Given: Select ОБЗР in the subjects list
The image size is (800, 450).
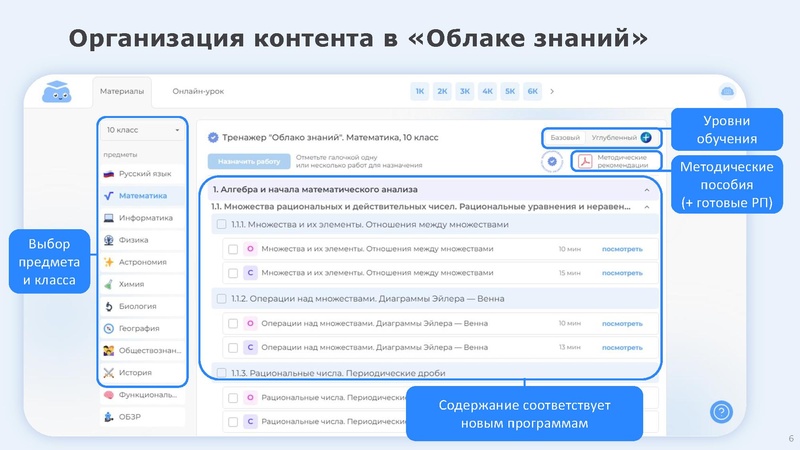Looking at the screenshot, I should click(x=142, y=417).
